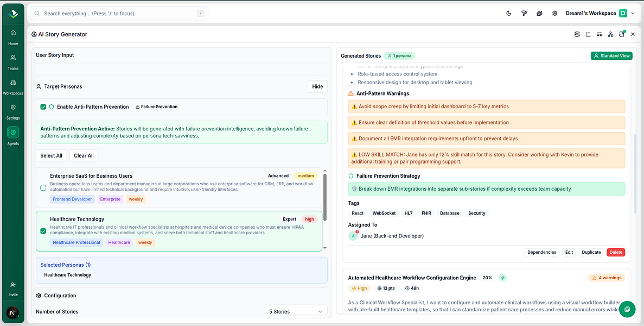Focus the Search everything field
Screen dimensions: 644x326
pyautogui.click(x=119, y=13)
